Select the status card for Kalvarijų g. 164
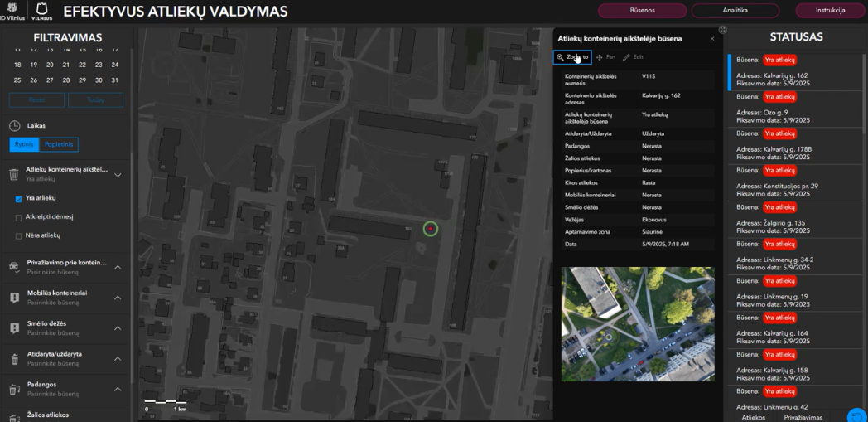 794,329
